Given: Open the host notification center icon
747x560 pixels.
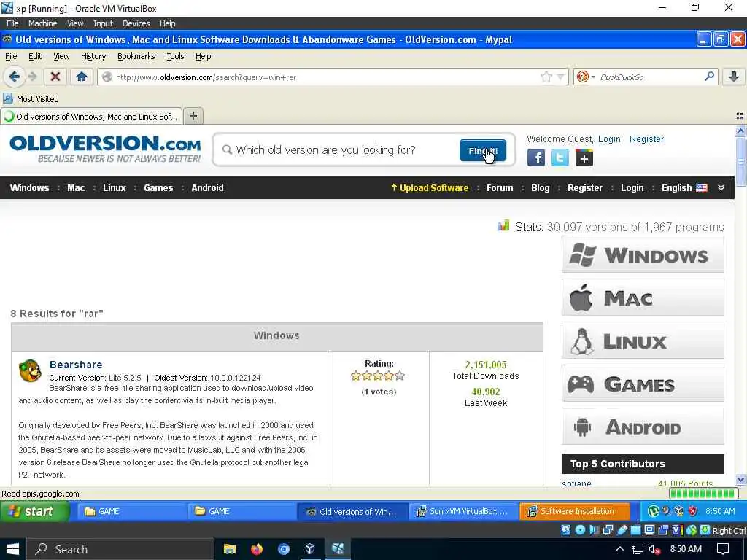Looking at the screenshot, I should click(x=723, y=549).
